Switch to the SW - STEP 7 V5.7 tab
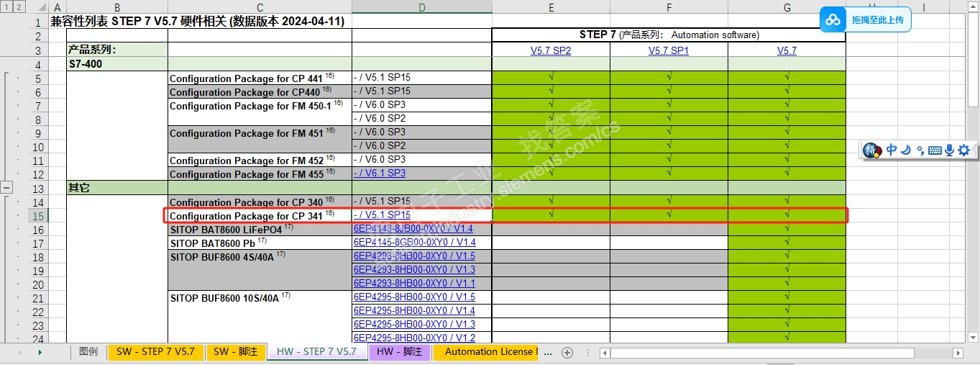This screenshot has height=365, width=980. pos(155,352)
